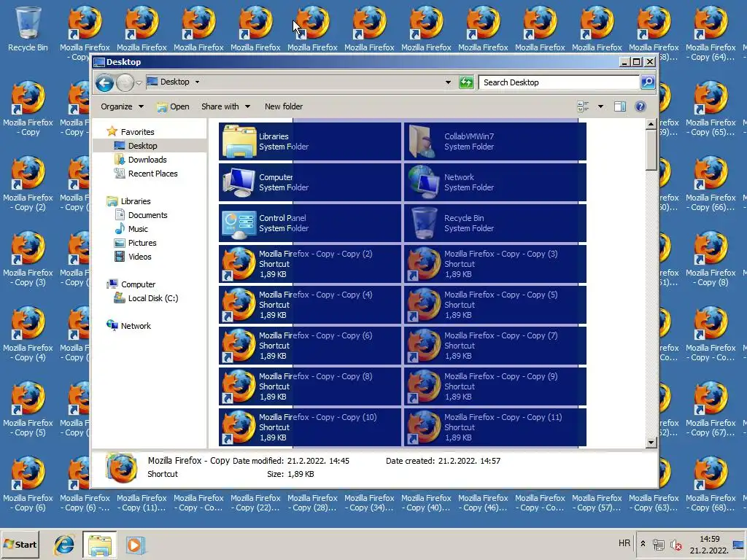The height and width of the screenshot is (560, 747).
Task: Select Mozilla Firefox - Copy - Copy (2) shortcut
Action: click(x=310, y=264)
